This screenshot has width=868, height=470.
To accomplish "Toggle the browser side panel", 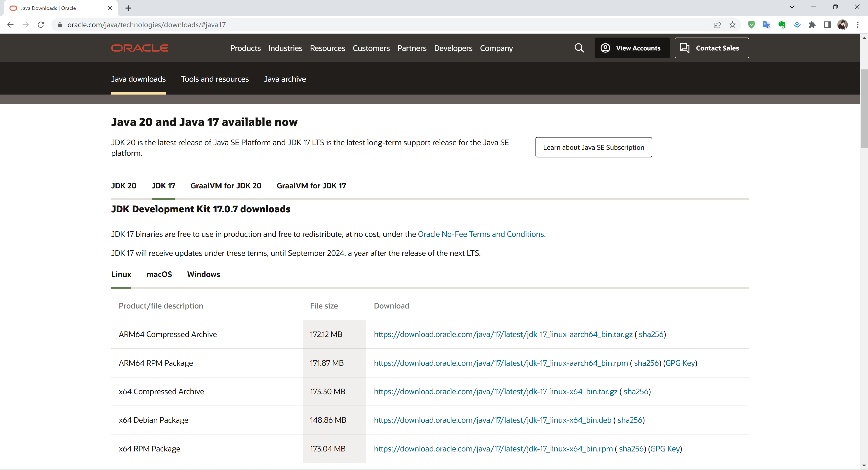I will (827, 25).
